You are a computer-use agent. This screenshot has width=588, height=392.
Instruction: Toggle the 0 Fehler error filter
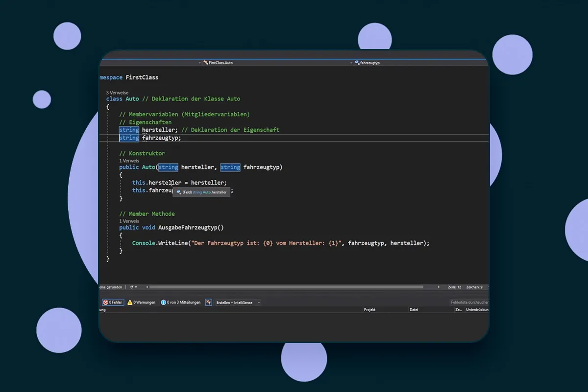coord(113,302)
